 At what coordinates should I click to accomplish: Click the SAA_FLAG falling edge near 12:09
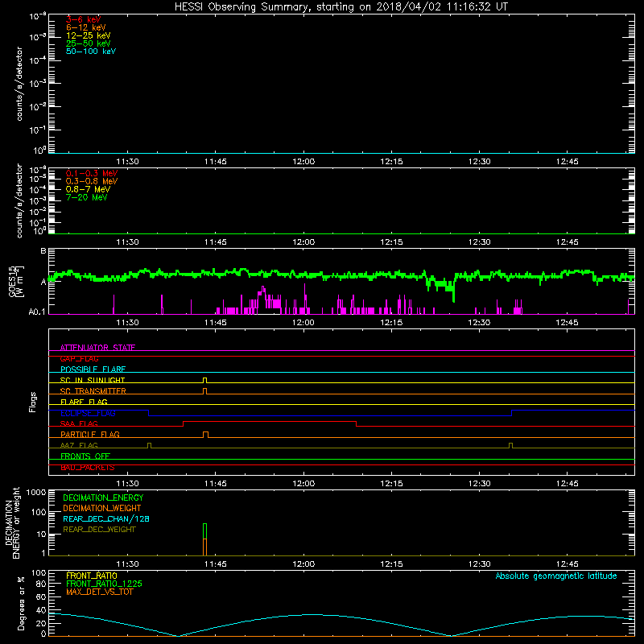356,424
